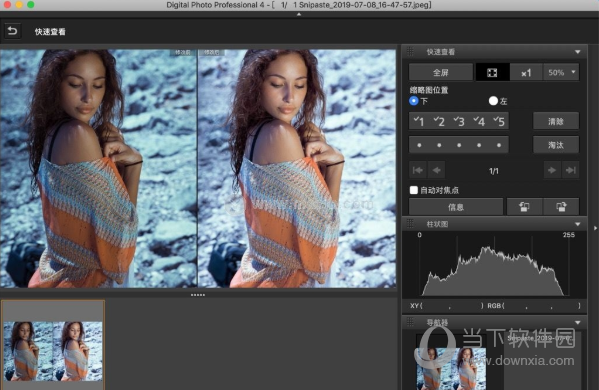Apply check mark 5 rating
This screenshot has height=390, width=599.
coord(499,121)
